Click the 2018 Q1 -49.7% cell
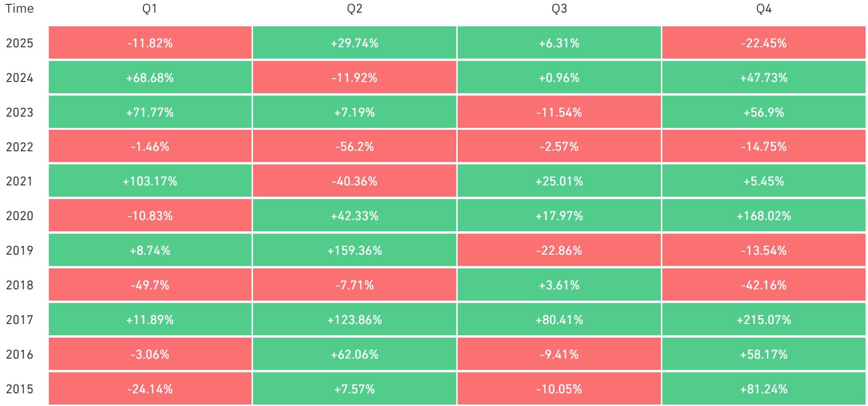Screen dimensions: 868x406 [150, 285]
